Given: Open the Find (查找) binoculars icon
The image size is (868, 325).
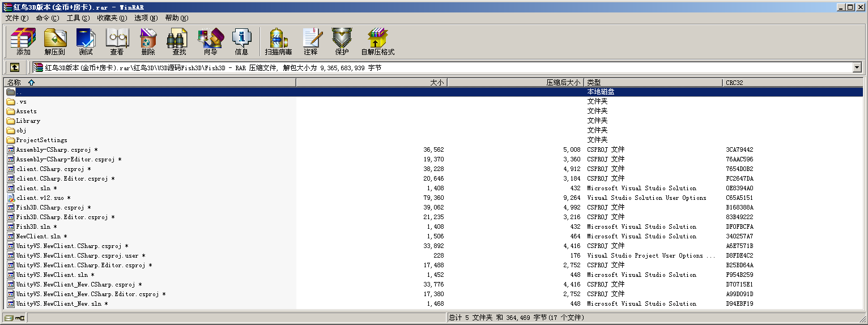Looking at the screenshot, I should [x=179, y=41].
